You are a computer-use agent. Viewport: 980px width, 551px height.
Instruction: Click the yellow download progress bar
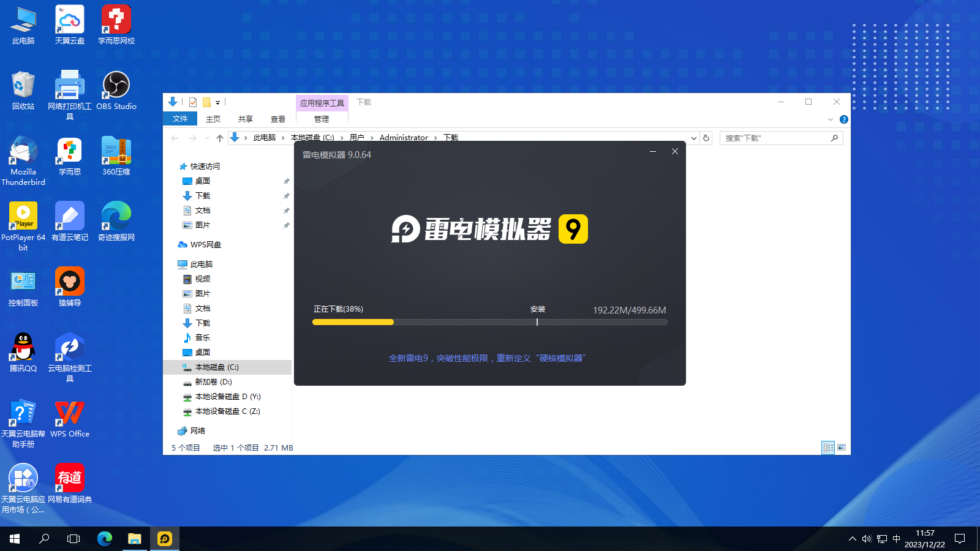click(353, 322)
